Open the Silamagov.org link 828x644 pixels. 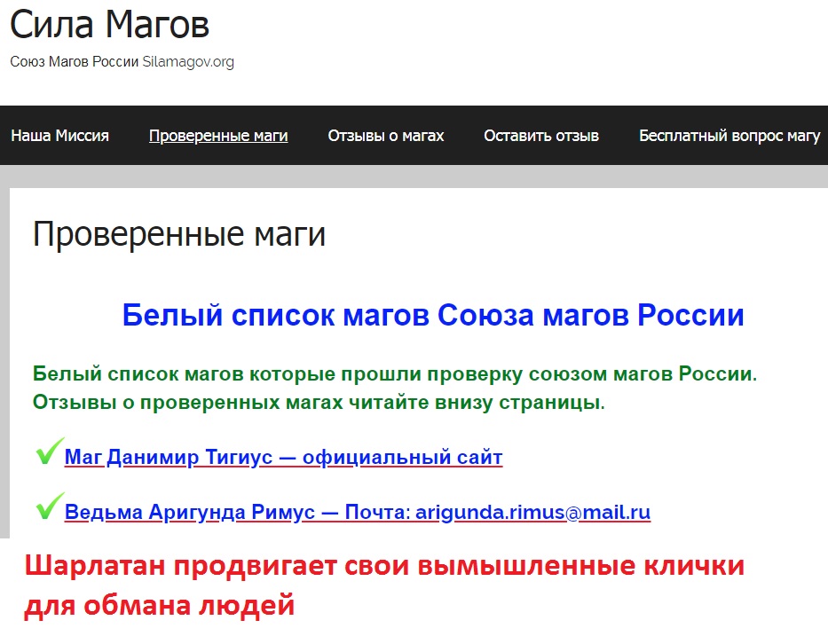pyautogui.click(x=188, y=62)
